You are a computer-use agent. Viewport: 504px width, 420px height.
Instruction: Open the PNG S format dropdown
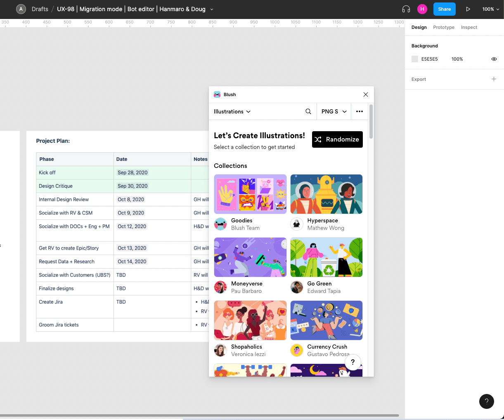click(334, 111)
